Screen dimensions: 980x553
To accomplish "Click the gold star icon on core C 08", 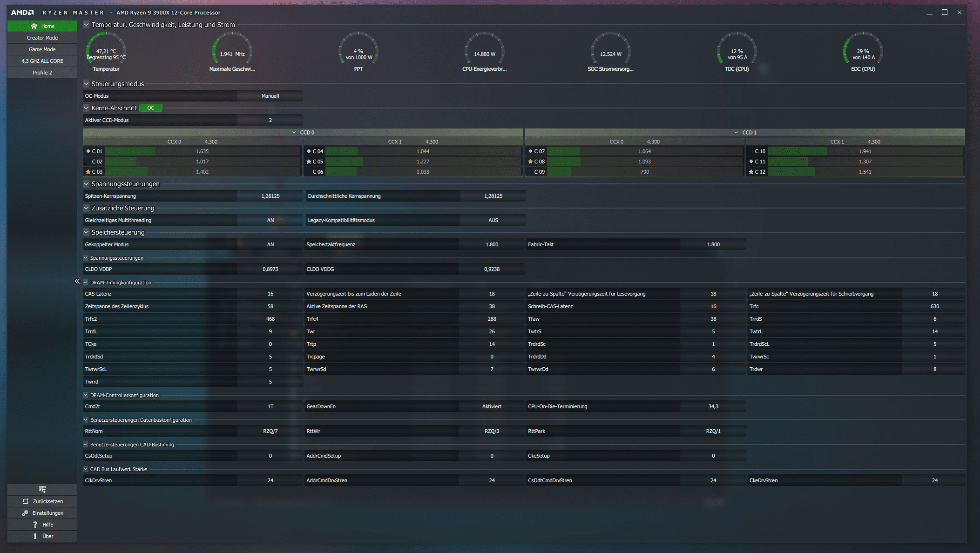I will click(x=530, y=162).
